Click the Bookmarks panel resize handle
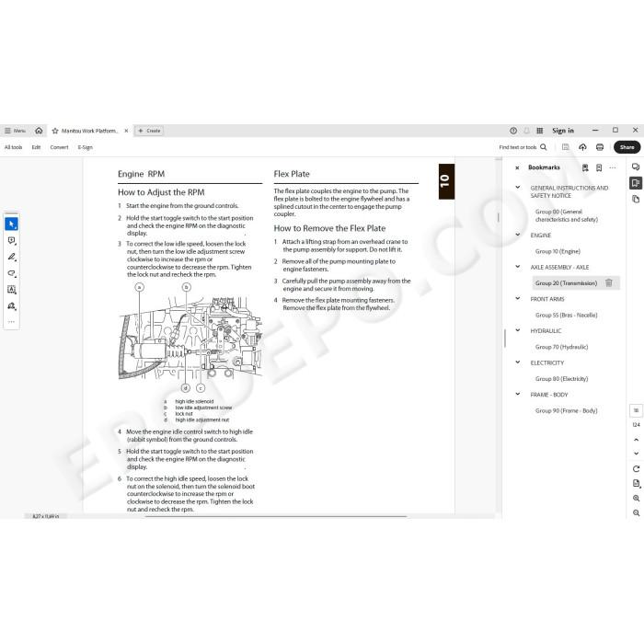The image size is (644, 644). [x=505, y=339]
